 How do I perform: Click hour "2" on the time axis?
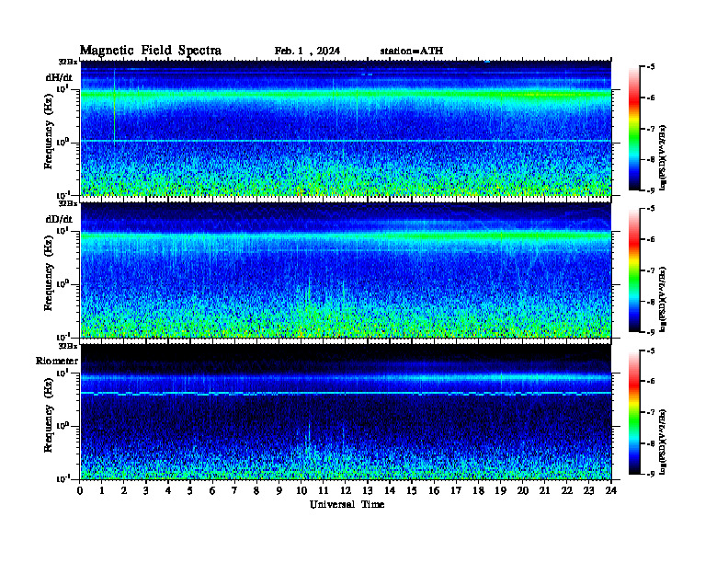[124, 490]
